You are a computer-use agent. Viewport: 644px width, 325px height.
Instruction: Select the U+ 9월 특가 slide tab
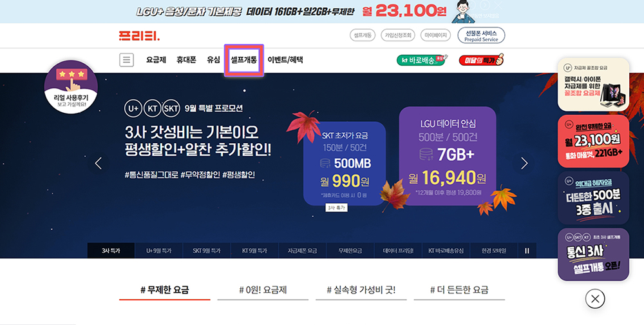(158, 251)
